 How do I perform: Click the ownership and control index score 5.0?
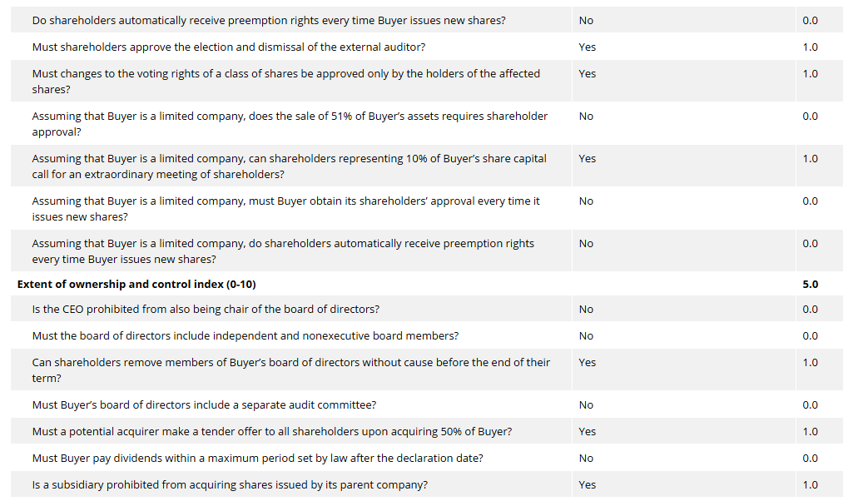(810, 284)
